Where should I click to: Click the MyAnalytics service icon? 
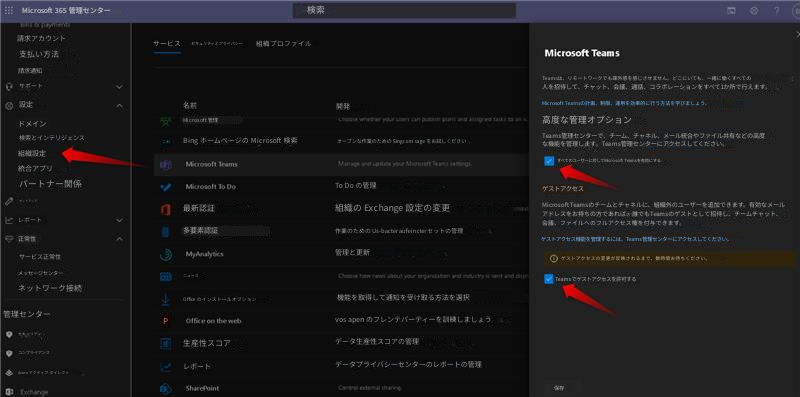[165, 254]
